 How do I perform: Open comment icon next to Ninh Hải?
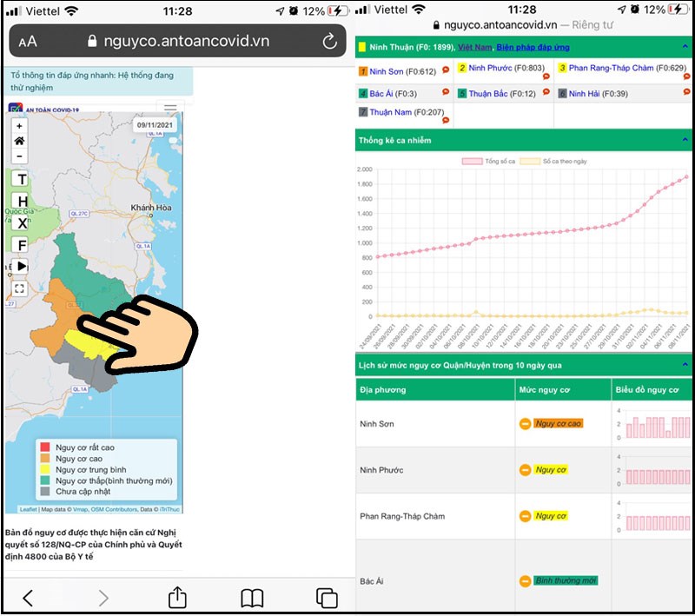(x=686, y=92)
